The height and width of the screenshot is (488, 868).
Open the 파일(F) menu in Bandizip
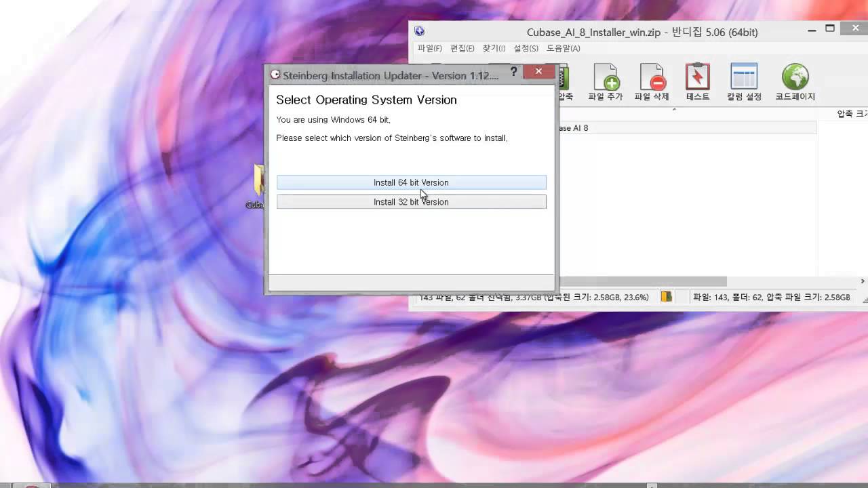click(x=429, y=48)
